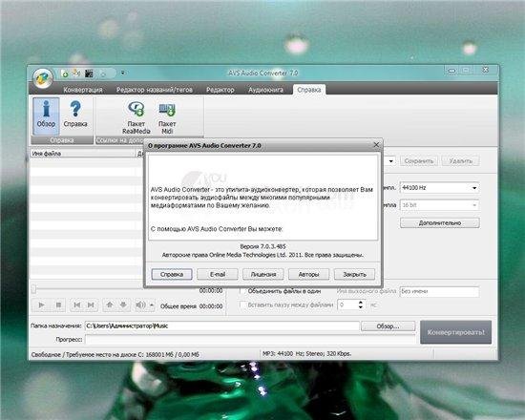Click the free disk space status text
525x420 pixels.
[115, 354]
